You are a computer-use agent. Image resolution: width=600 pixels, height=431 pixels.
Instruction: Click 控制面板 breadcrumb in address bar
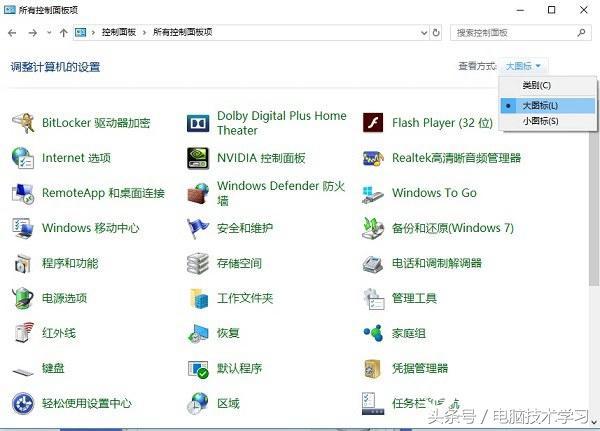tap(119, 33)
